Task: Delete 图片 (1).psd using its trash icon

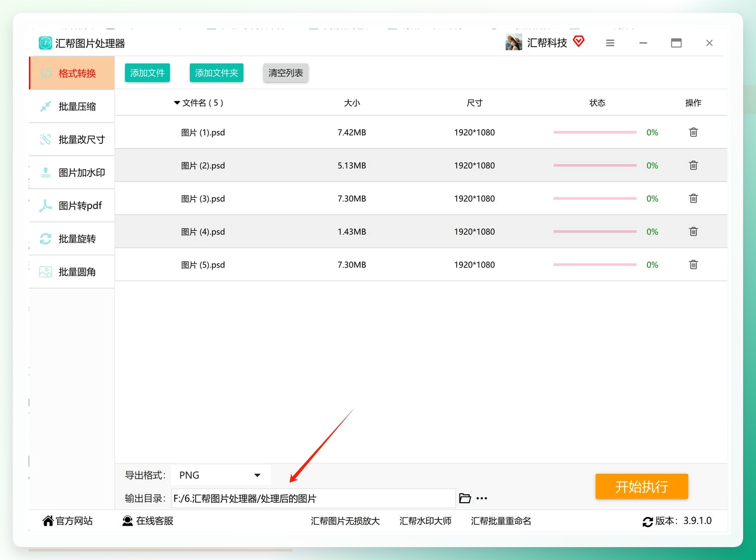Action: pyautogui.click(x=694, y=132)
